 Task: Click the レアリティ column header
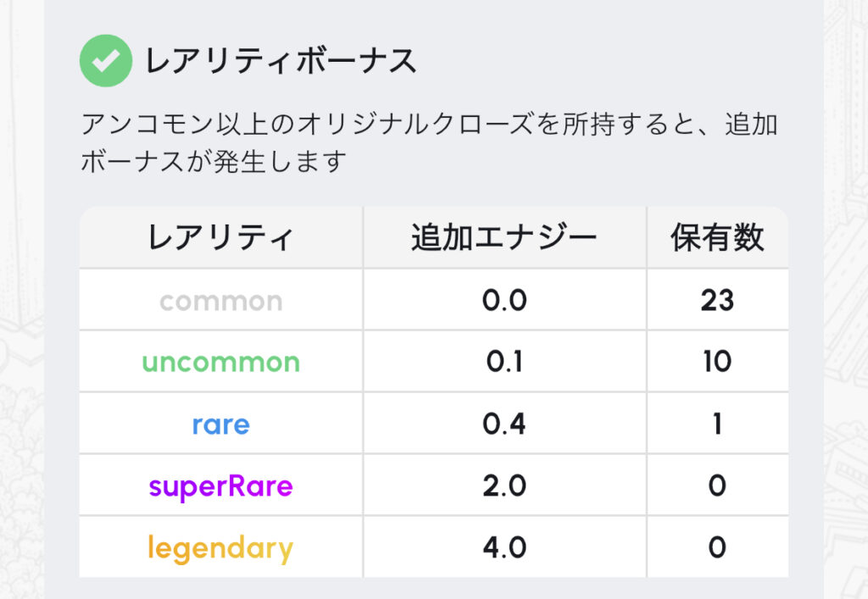tap(221, 238)
